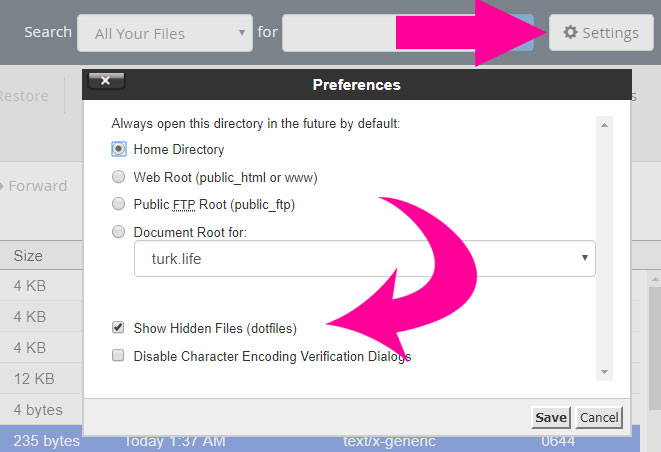The width and height of the screenshot is (661, 452).
Task: Open the All Your Files search dropdown
Action: 165,33
